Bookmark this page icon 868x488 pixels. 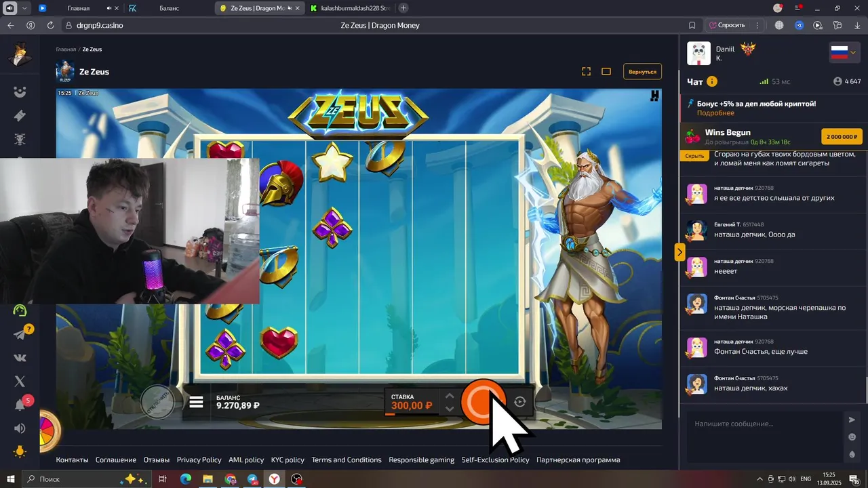[x=692, y=25]
